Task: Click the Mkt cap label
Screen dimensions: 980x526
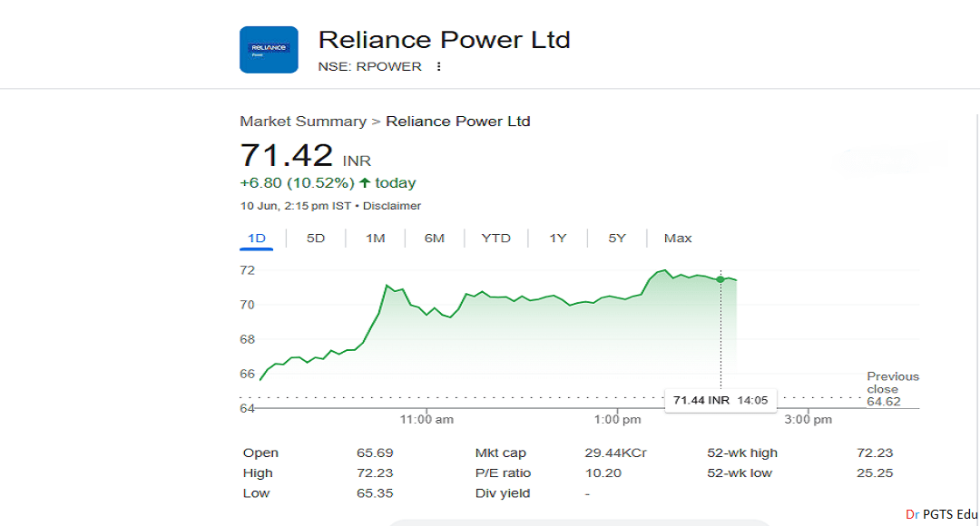Action: point(501,453)
